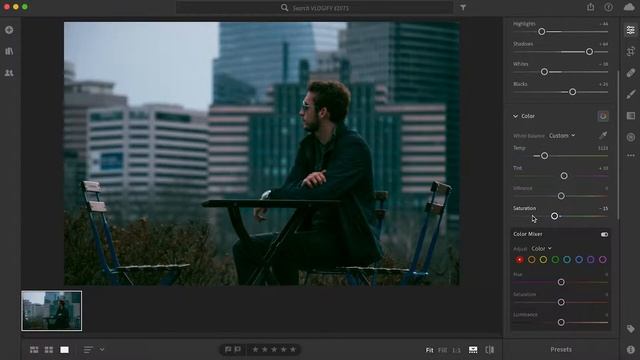
Task: Click the edit panel vertical scrollbar
Action: coord(618,145)
